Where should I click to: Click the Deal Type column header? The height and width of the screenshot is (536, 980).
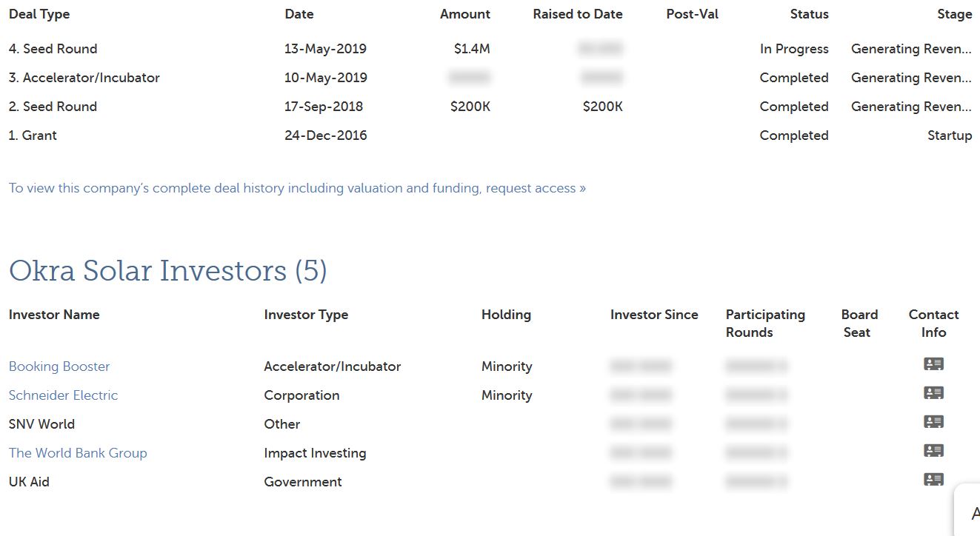39,14
